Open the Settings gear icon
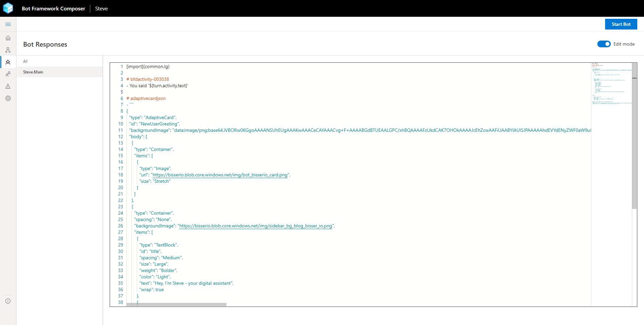This screenshot has height=325, width=644. [x=8, y=98]
